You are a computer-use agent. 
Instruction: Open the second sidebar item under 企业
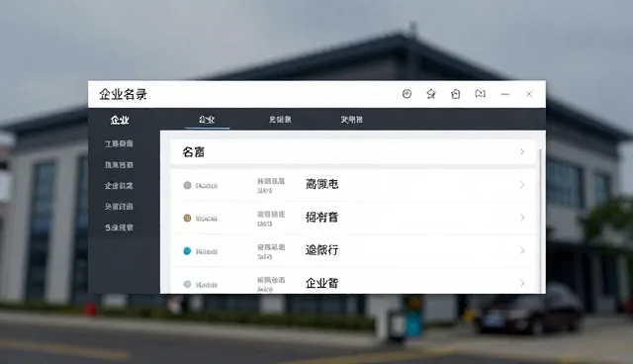point(119,164)
